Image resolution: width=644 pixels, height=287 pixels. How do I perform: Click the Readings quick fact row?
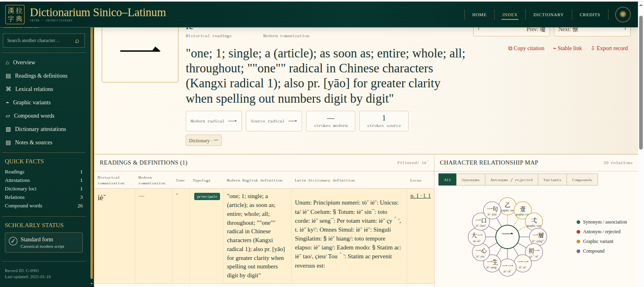pyautogui.click(x=44, y=172)
